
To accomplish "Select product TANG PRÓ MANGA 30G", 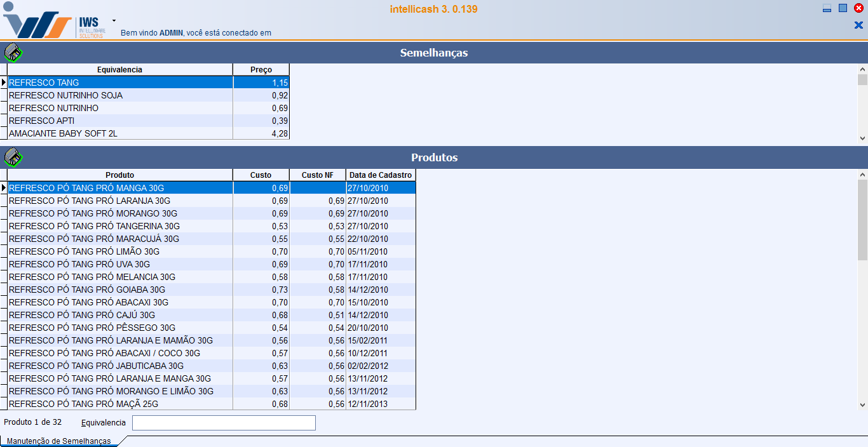I will tap(212, 188).
